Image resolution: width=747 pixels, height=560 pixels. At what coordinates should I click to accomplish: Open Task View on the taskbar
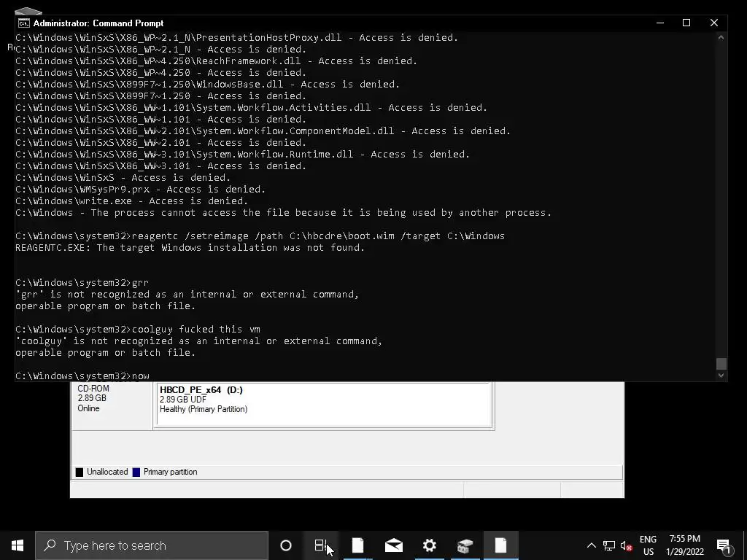click(321, 545)
